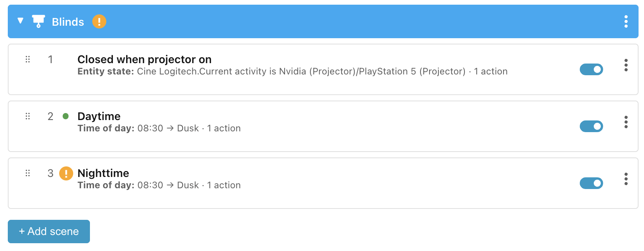Grab the drag handle for Nighttime scene

tap(28, 173)
